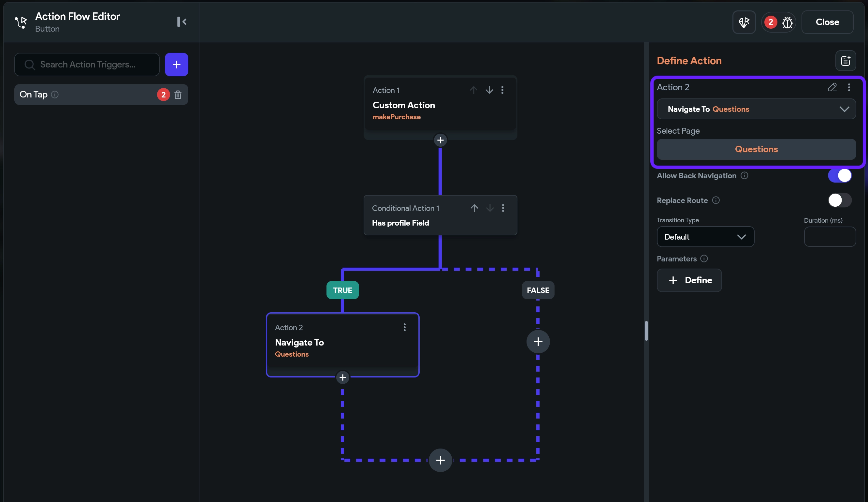Click the blue add action trigger plus button
868x502 pixels.
pyautogui.click(x=176, y=65)
